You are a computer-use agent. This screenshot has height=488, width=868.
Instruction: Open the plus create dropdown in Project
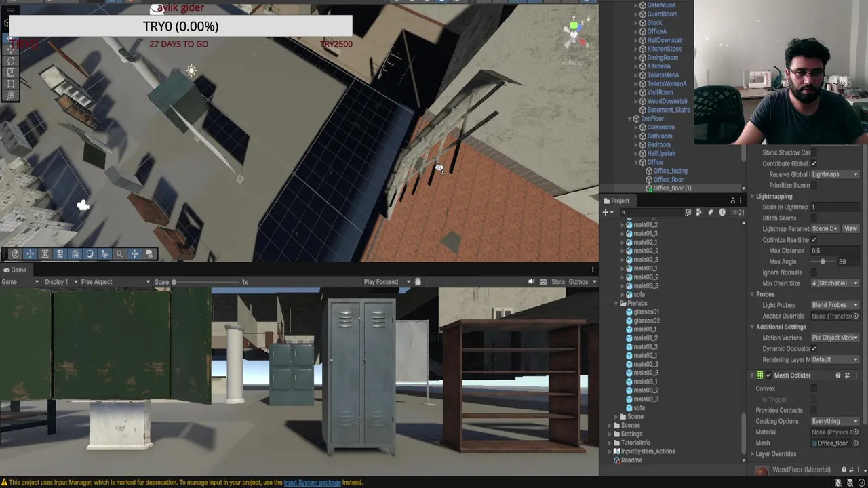[x=608, y=212]
